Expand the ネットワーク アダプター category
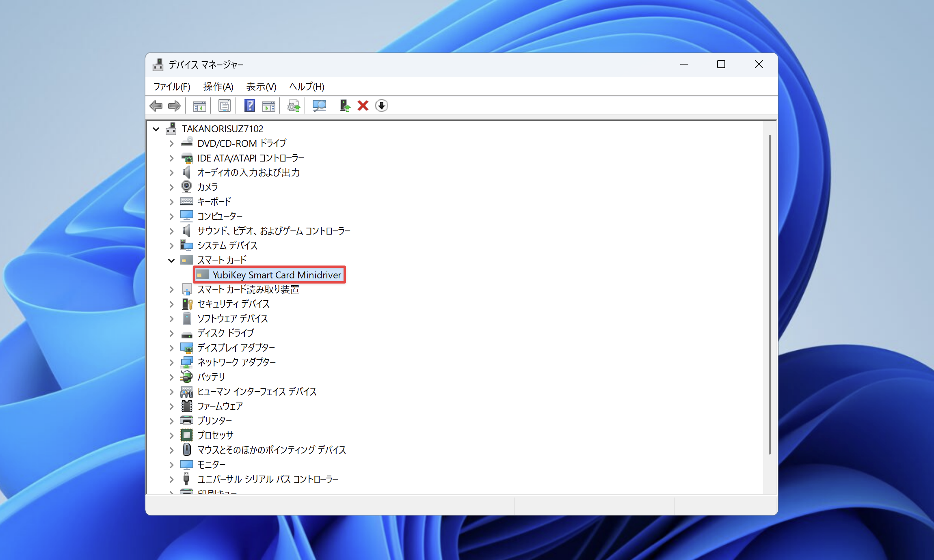Image resolution: width=934 pixels, height=560 pixels. [171, 363]
